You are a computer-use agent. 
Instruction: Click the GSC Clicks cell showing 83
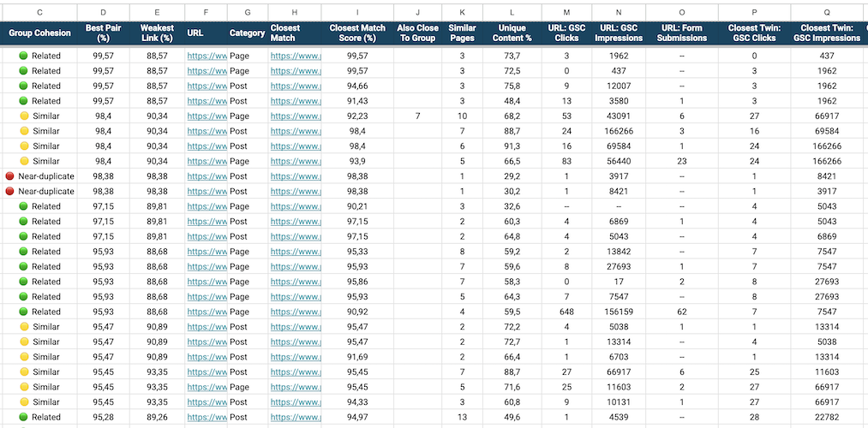click(x=566, y=161)
